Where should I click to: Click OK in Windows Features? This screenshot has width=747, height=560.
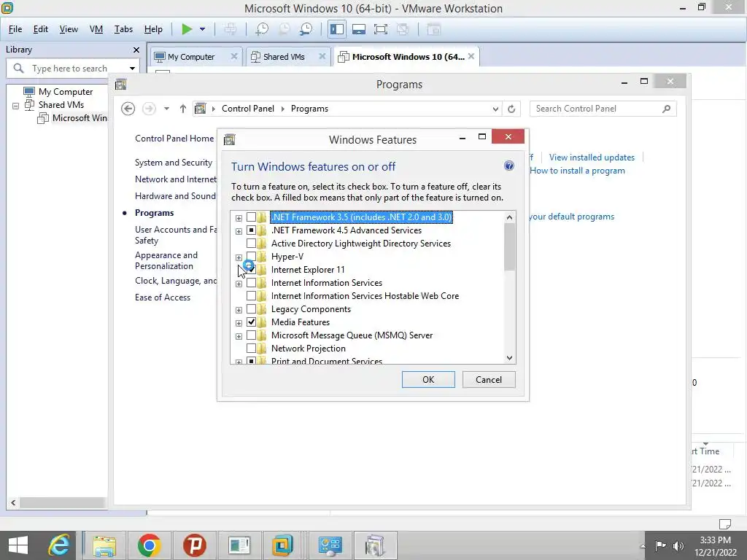point(427,379)
